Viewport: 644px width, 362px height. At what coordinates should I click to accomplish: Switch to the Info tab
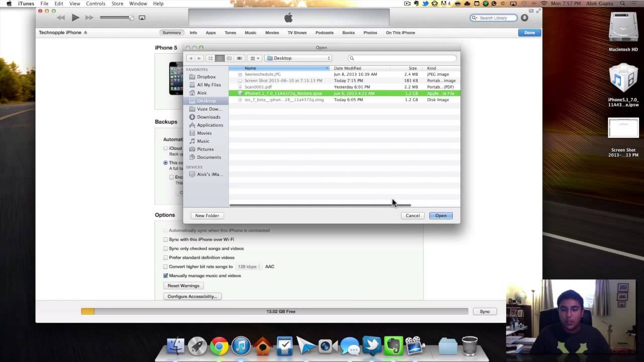pos(193,33)
